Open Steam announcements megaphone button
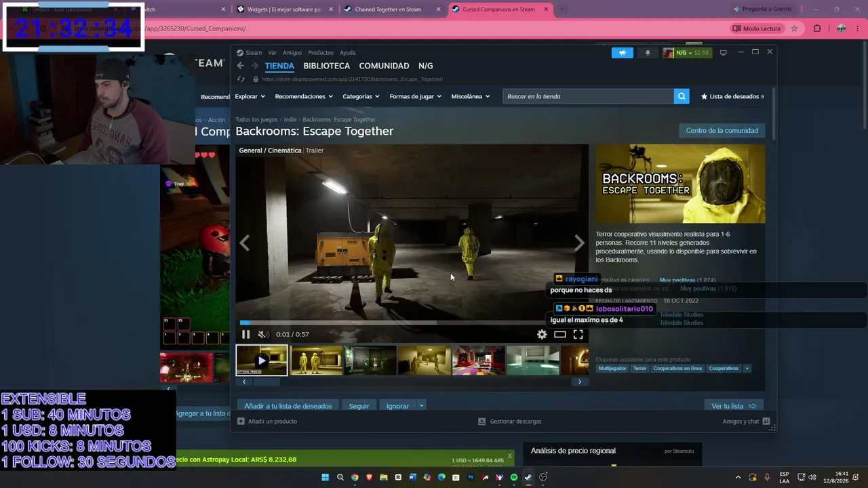 pos(622,52)
